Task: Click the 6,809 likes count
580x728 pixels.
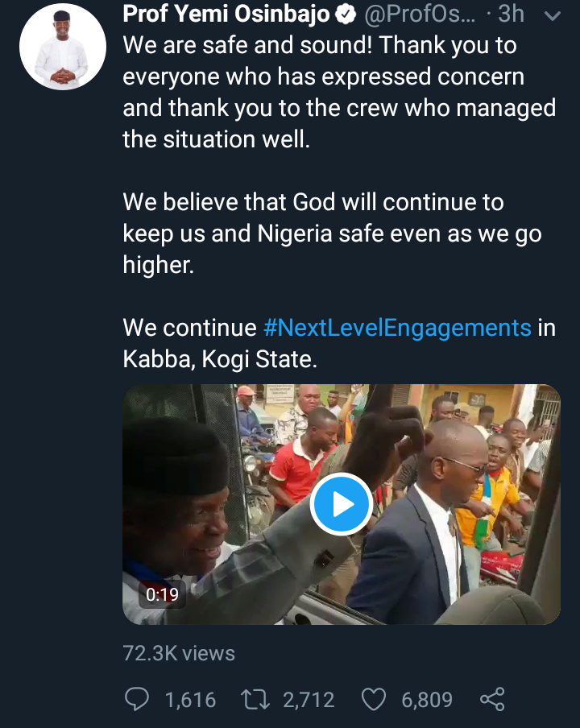Action: click(427, 700)
